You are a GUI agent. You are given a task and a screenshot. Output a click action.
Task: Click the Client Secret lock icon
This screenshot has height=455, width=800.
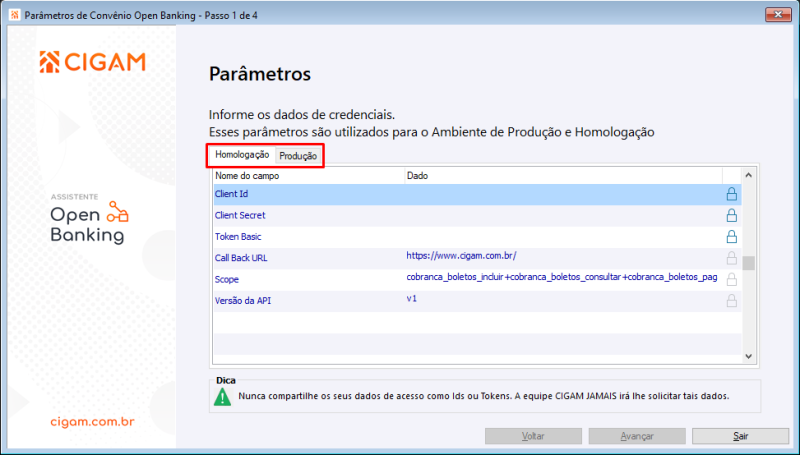[732, 215]
